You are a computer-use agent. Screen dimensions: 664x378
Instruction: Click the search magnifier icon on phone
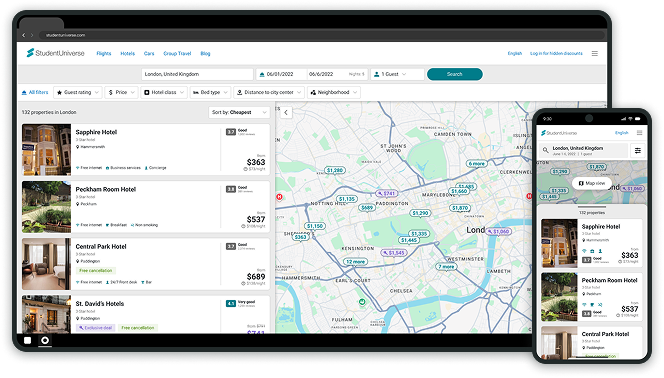pos(545,150)
